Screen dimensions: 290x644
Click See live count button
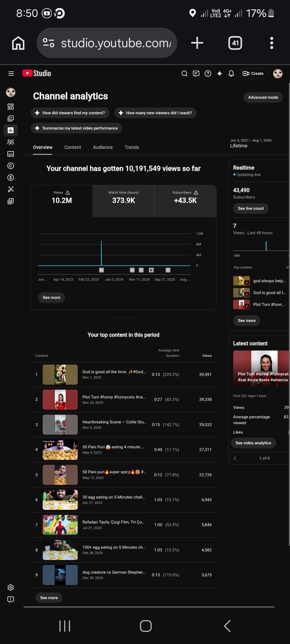(251, 208)
